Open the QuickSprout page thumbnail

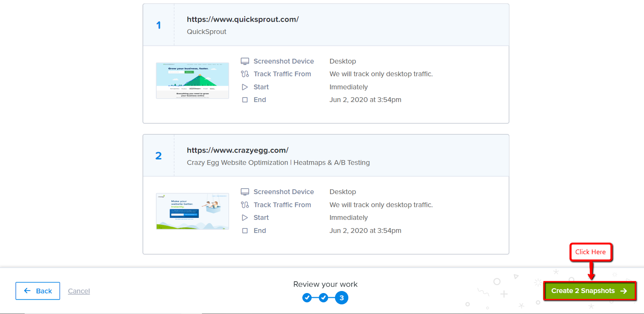pyautogui.click(x=192, y=81)
